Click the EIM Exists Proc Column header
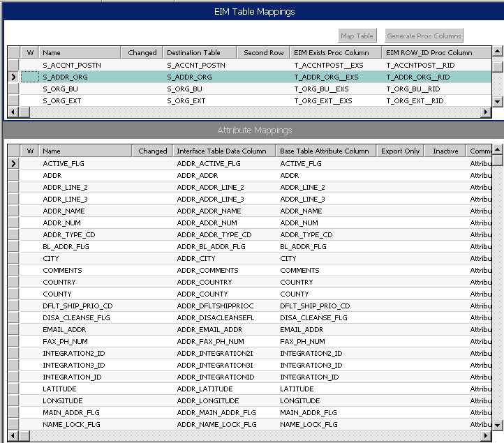The width and height of the screenshot is (504, 443). (336, 52)
